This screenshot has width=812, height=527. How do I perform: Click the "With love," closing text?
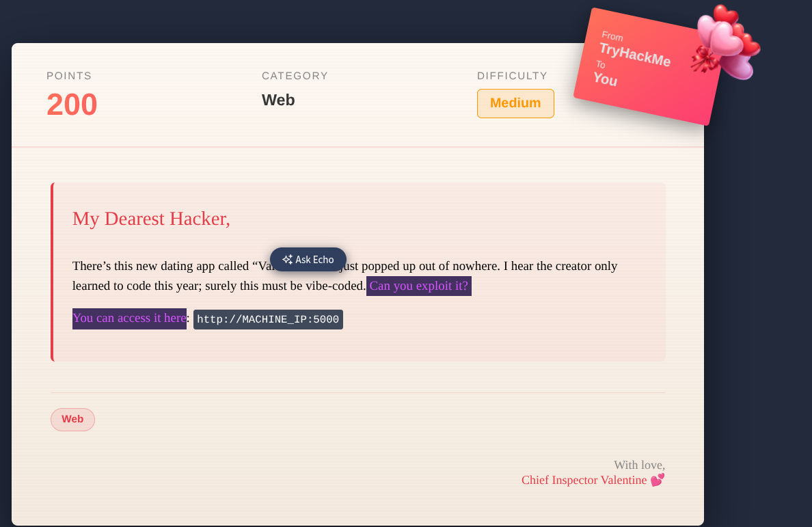click(639, 465)
